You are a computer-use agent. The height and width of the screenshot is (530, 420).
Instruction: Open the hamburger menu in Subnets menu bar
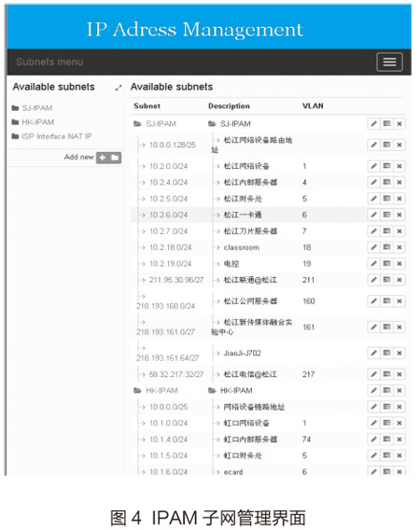pyautogui.click(x=389, y=63)
